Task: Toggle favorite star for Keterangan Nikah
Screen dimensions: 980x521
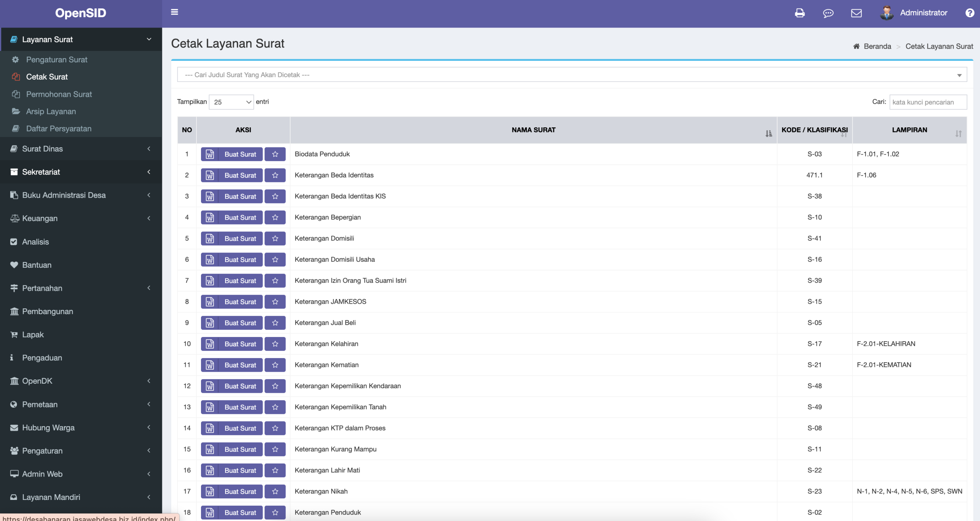Action: (275, 492)
